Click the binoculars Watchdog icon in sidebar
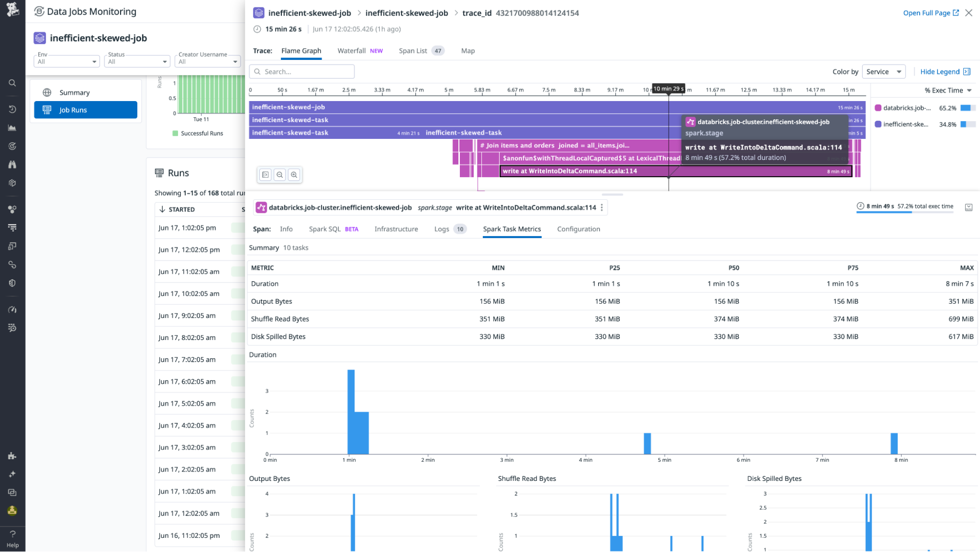The image size is (980, 552). pos(13,164)
